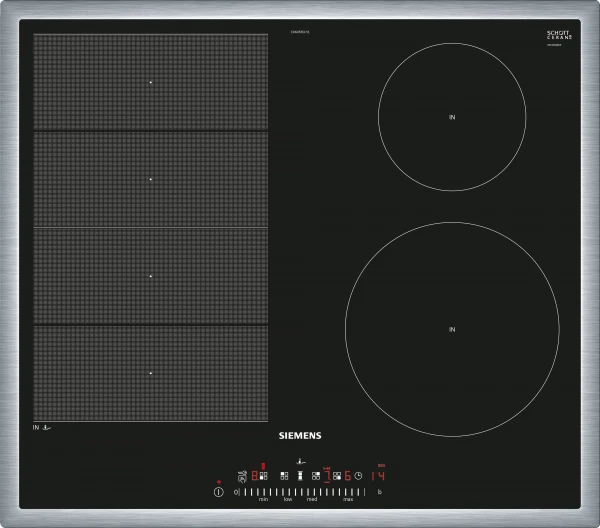
Task: Tap the 0 at the slider start
Action: pyautogui.click(x=236, y=492)
